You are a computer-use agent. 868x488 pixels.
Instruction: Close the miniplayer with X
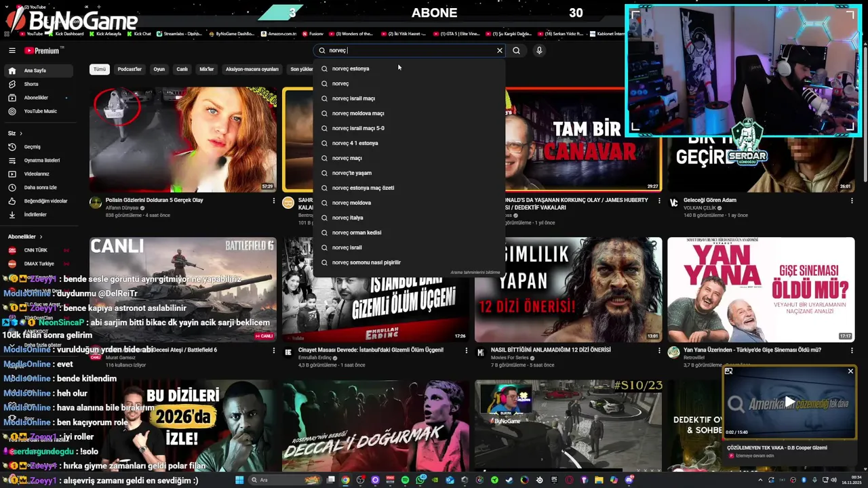click(850, 371)
